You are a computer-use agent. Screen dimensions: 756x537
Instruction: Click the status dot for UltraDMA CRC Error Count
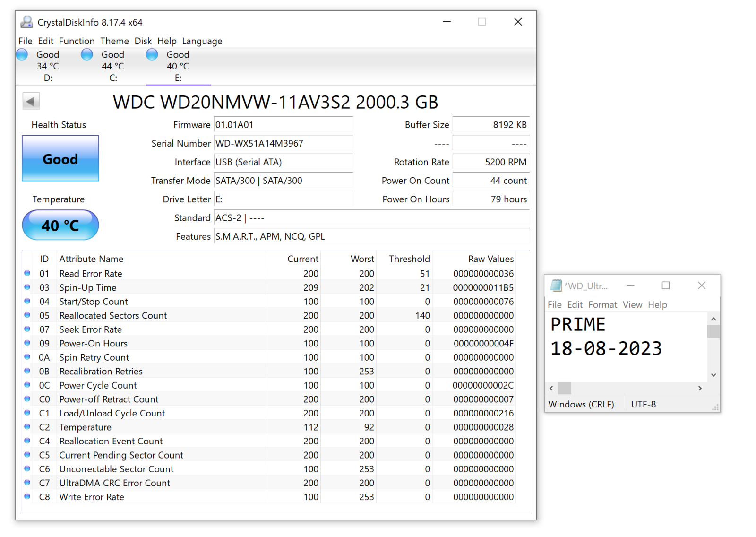27,483
